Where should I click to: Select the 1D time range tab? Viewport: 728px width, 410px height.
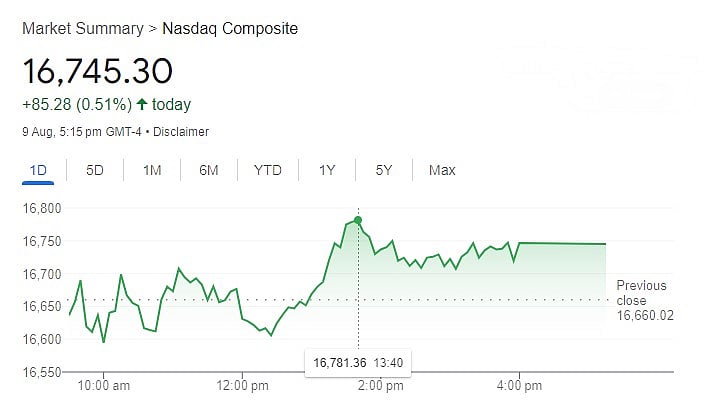pyautogui.click(x=38, y=170)
